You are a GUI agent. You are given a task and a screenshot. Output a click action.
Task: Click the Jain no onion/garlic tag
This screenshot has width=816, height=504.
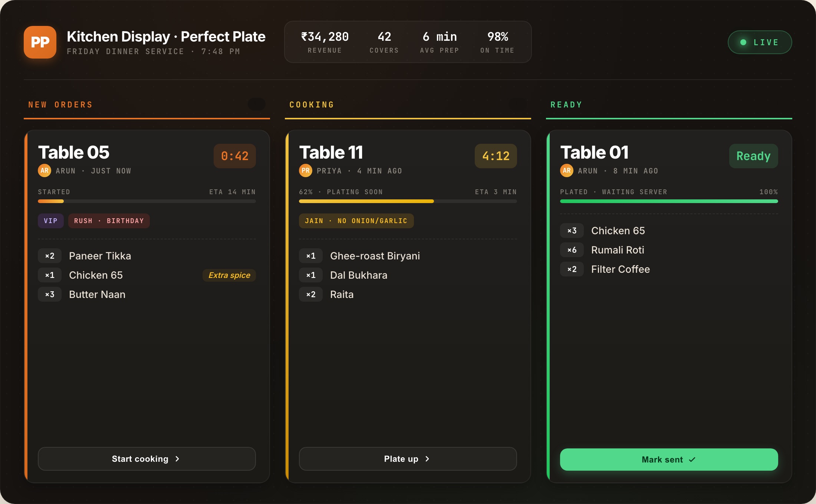click(x=356, y=221)
